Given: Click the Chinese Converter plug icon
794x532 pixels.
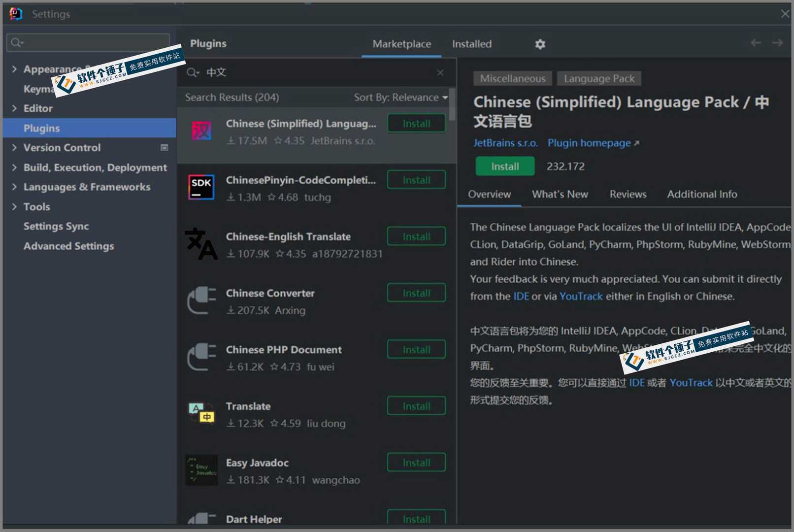Looking at the screenshot, I should pyautogui.click(x=201, y=300).
